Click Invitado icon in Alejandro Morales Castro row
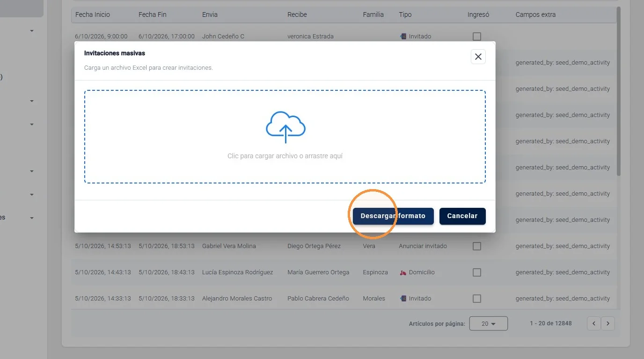Viewport: 644px width, 359px height. pos(403,299)
